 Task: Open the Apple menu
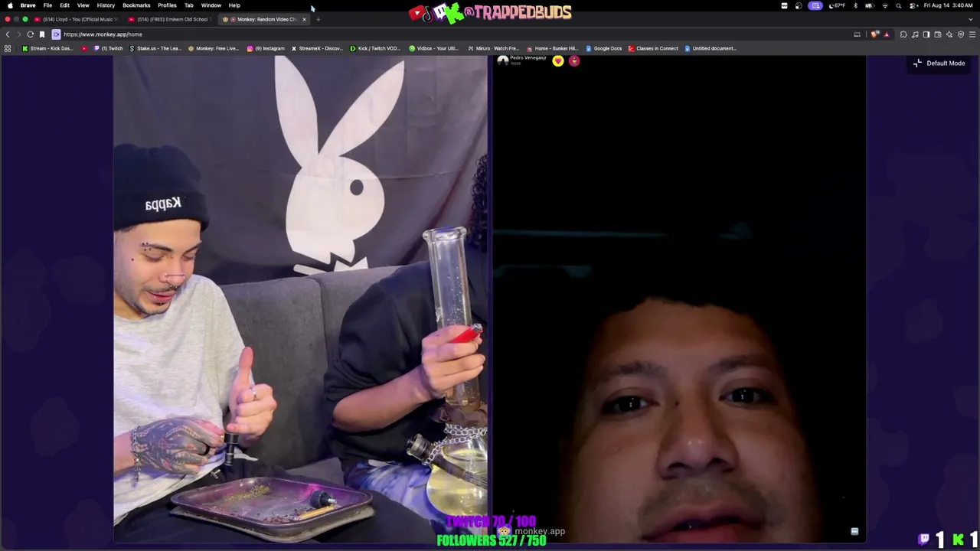pyautogui.click(x=10, y=5)
